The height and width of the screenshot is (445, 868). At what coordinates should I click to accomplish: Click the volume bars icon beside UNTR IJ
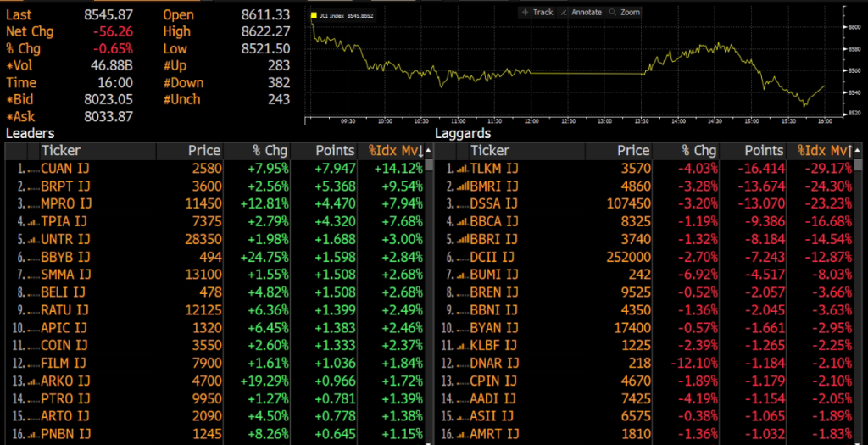tap(33, 240)
